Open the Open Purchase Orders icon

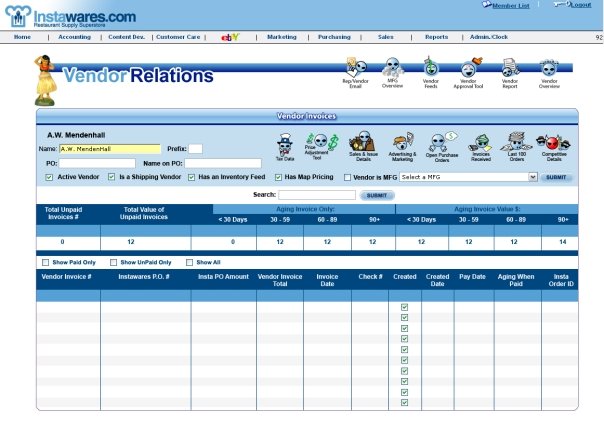coord(441,143)
